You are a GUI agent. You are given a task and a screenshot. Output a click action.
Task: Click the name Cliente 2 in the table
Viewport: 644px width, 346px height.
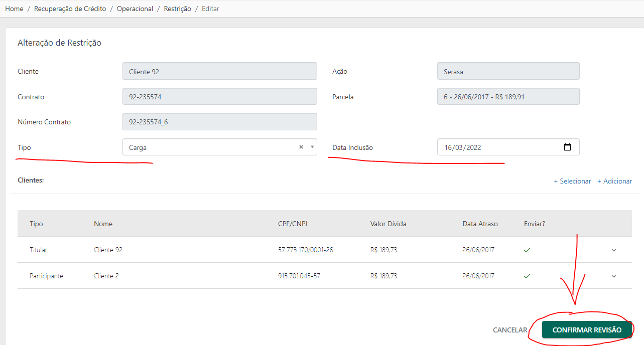click(106, 276)
